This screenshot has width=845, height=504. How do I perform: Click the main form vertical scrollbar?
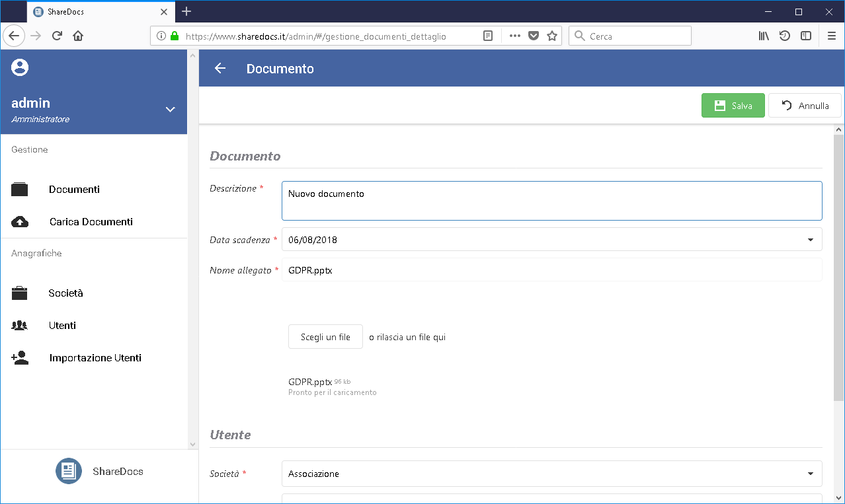(838, 264)
